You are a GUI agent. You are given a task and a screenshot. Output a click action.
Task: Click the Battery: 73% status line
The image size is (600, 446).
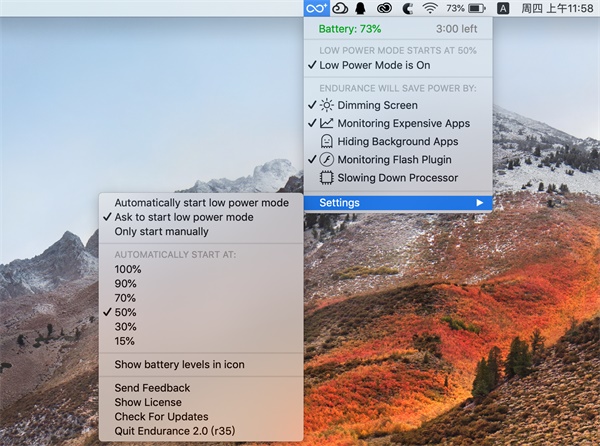point(350,29)
